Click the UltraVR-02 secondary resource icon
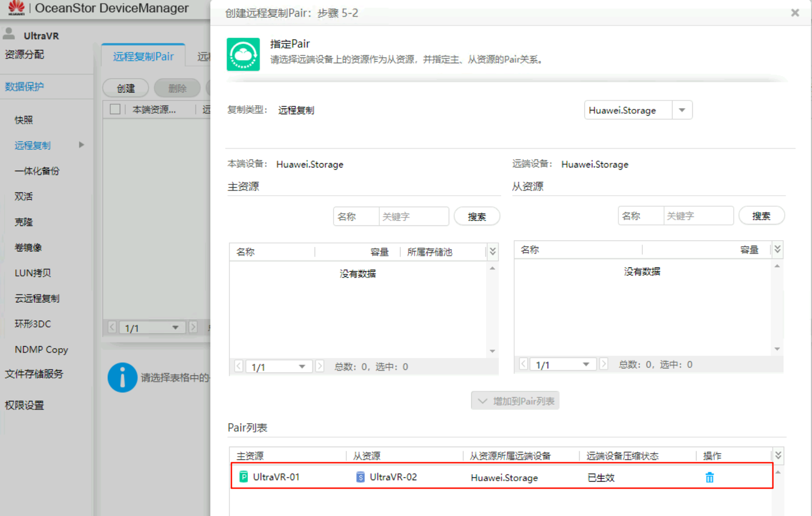This screenshot has height=516, width=812. [360, 477]
